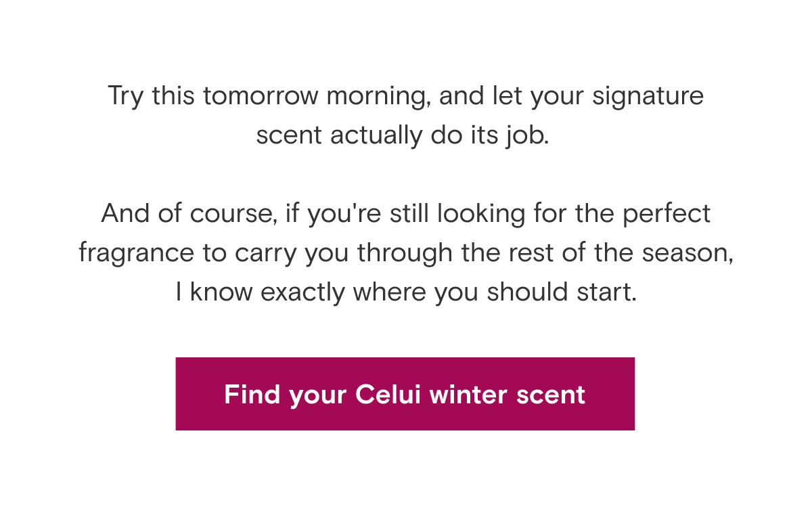Click the second paragraph about the perfect fragrance
The image size is (812, 513).
405,252
